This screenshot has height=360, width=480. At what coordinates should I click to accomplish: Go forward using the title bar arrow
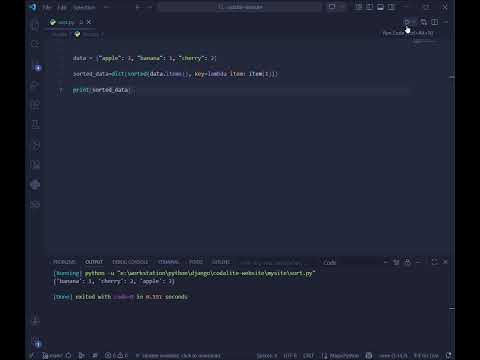coord(149,7)
